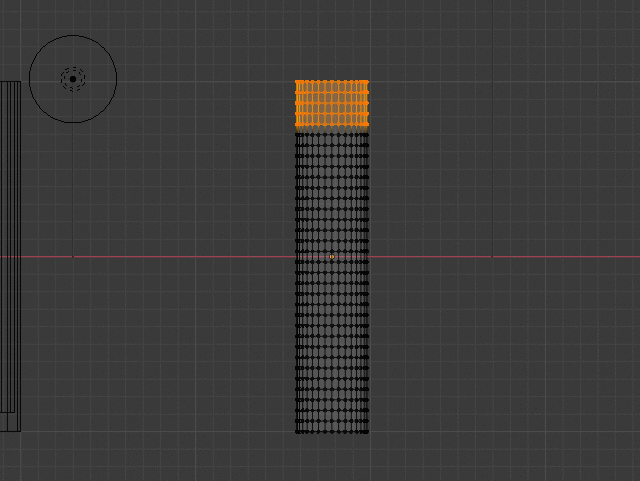Click the orange selected vertices at mesh top
The height and width of the screenshot is (481, 640).
[x=332, y=103]
